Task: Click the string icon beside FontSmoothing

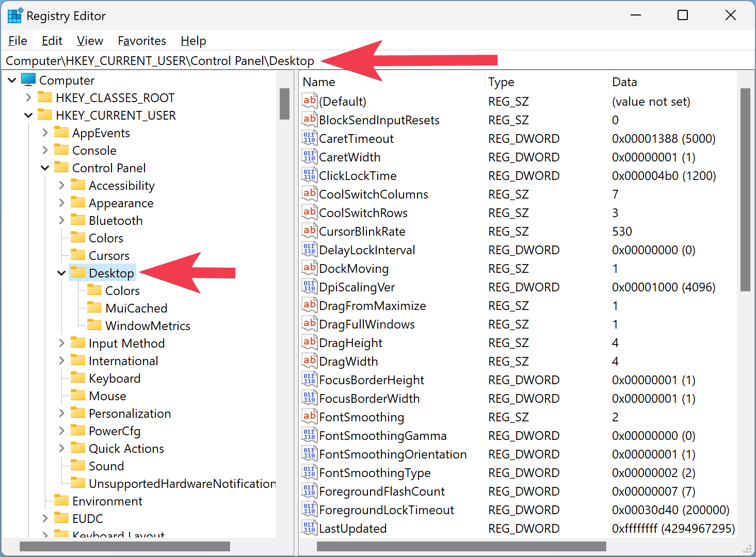Action: (x=310, y=416)
